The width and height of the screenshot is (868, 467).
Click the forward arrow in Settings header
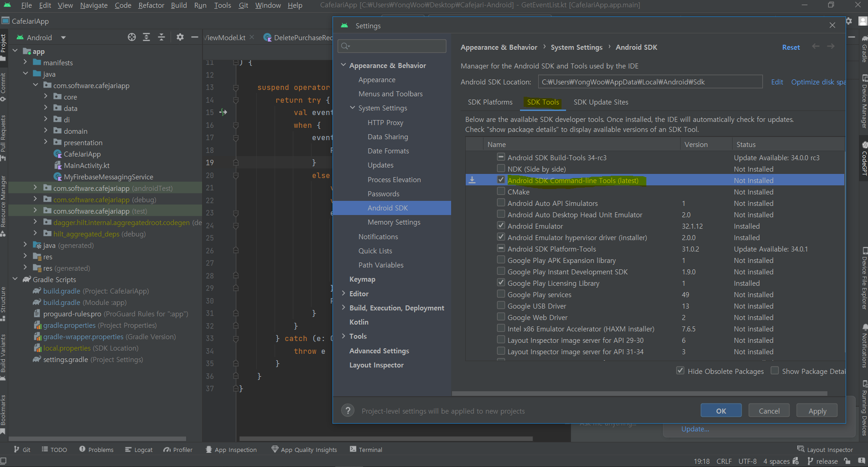tap(831, 47)
